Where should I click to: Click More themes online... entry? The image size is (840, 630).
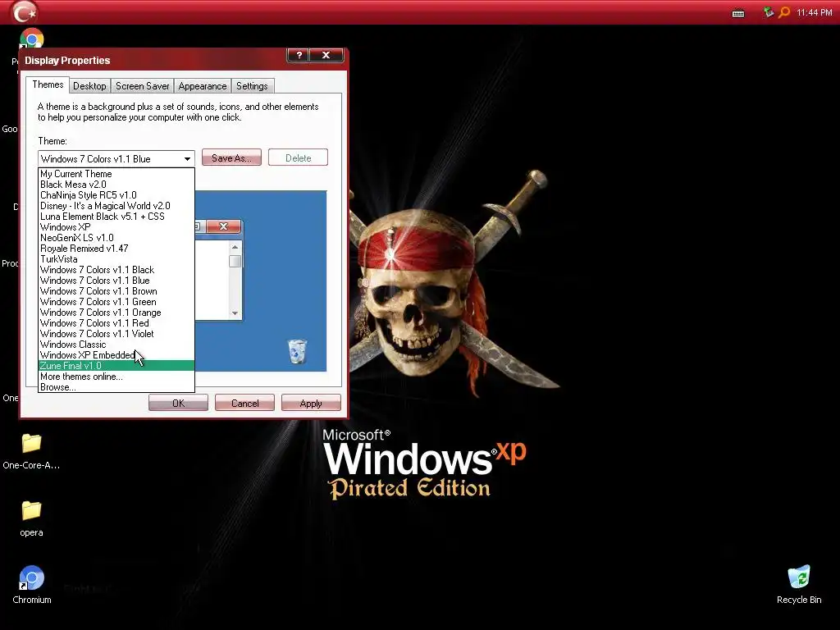tap(116, 377)
